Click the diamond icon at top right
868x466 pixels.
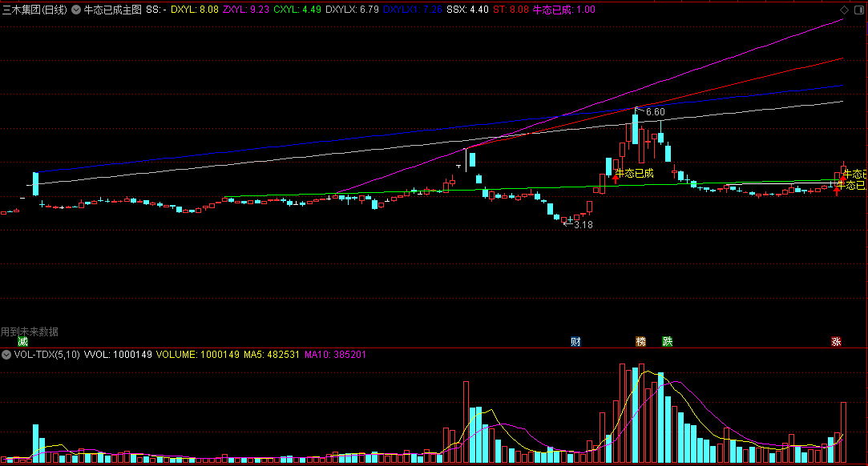tap(844, 10)
